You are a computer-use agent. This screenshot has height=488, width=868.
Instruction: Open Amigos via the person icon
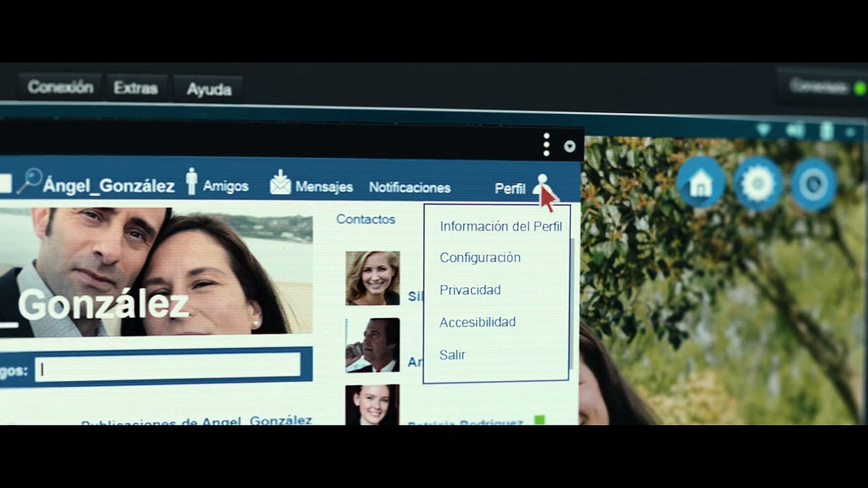(x=192, y=182)
